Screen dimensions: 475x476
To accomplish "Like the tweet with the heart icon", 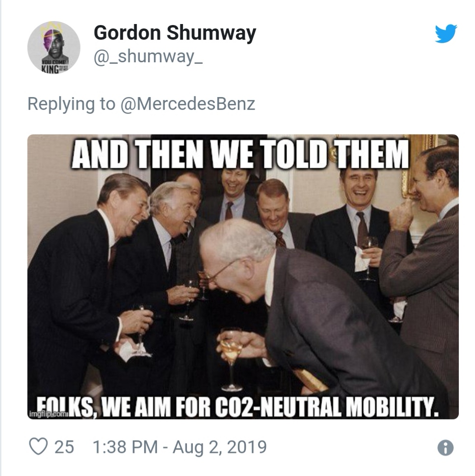I will (x=38, y=447).
